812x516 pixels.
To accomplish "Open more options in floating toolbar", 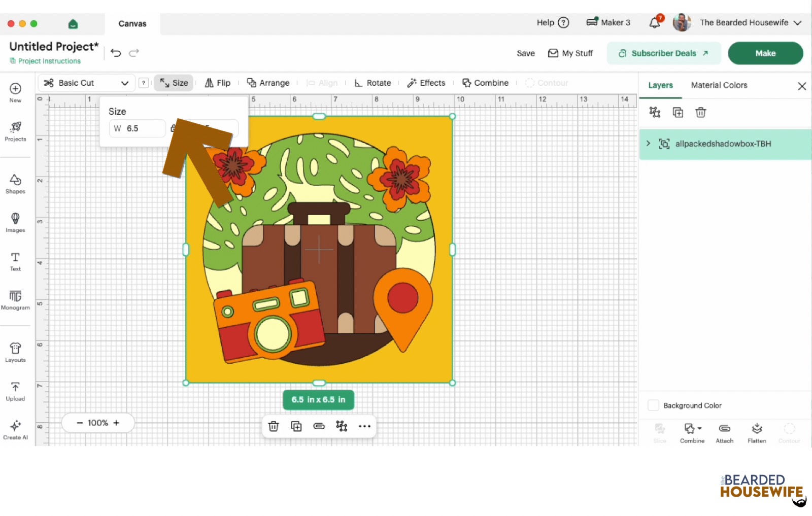I will [364, 426].
